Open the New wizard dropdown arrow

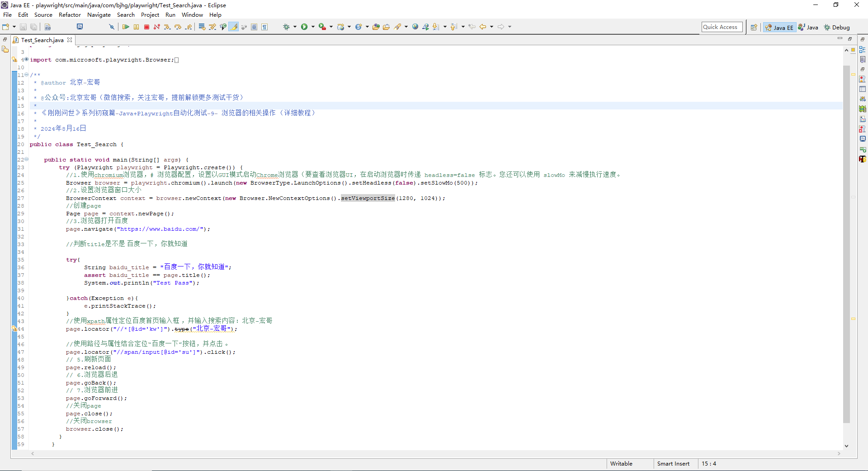point(14,27)
